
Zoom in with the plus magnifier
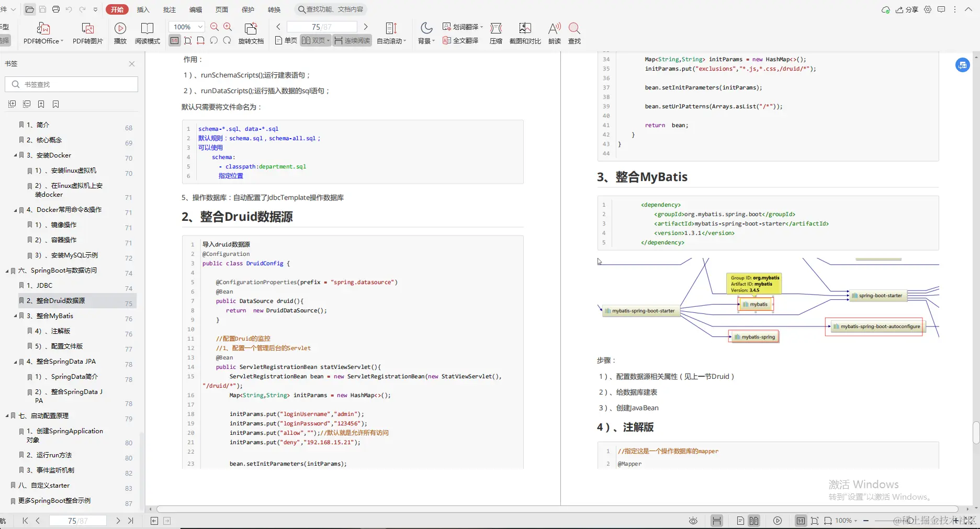coord(228,27)
